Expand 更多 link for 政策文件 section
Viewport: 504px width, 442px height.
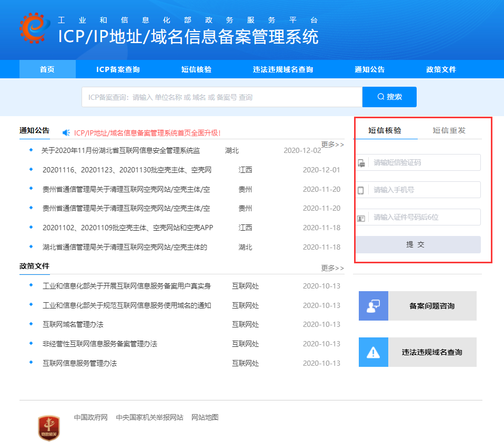click(x=332, y=268)
